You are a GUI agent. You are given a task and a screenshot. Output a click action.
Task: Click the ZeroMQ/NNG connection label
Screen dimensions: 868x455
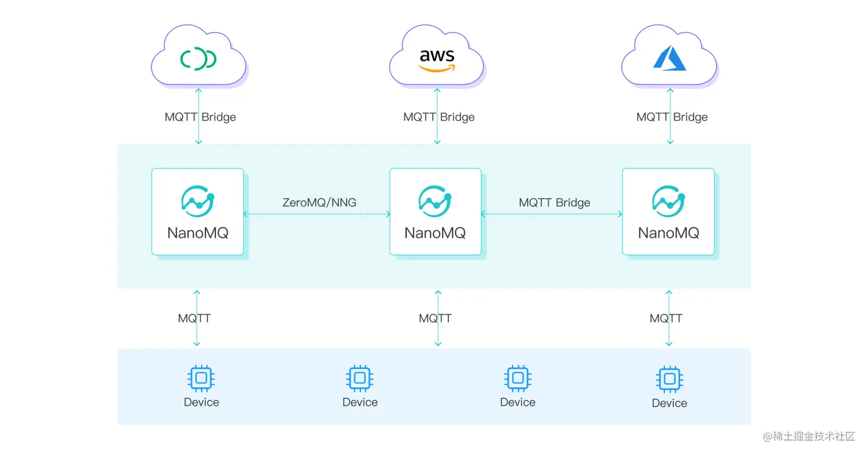[320, 202]
